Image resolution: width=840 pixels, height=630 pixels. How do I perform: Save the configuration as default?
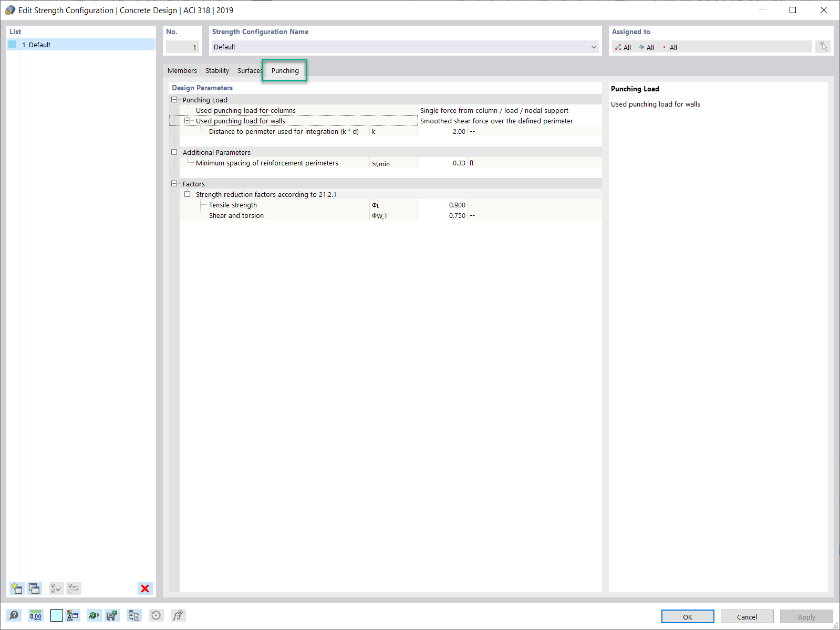click(x=112, y=615)
